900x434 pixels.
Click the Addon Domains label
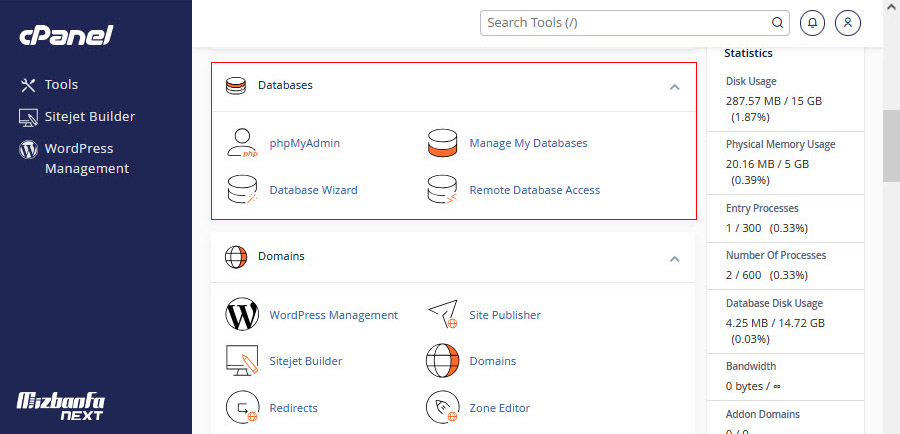pos(763,414)
